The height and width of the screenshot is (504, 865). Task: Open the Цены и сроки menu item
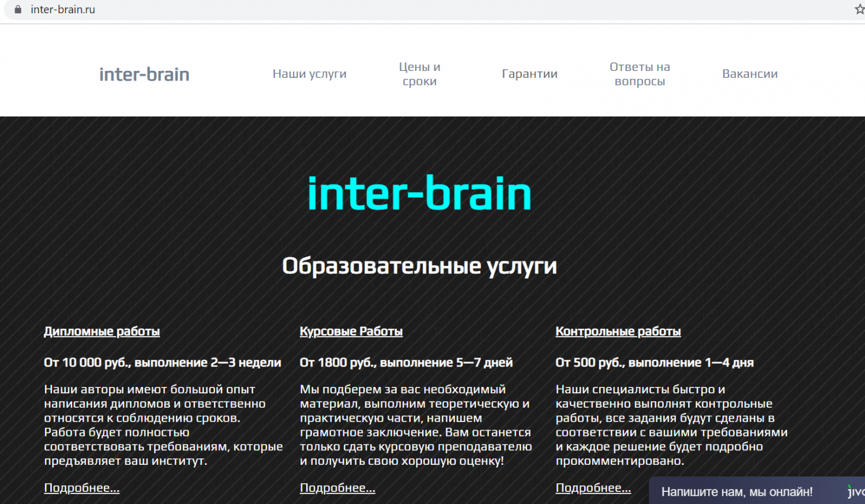tap(420, 74)
